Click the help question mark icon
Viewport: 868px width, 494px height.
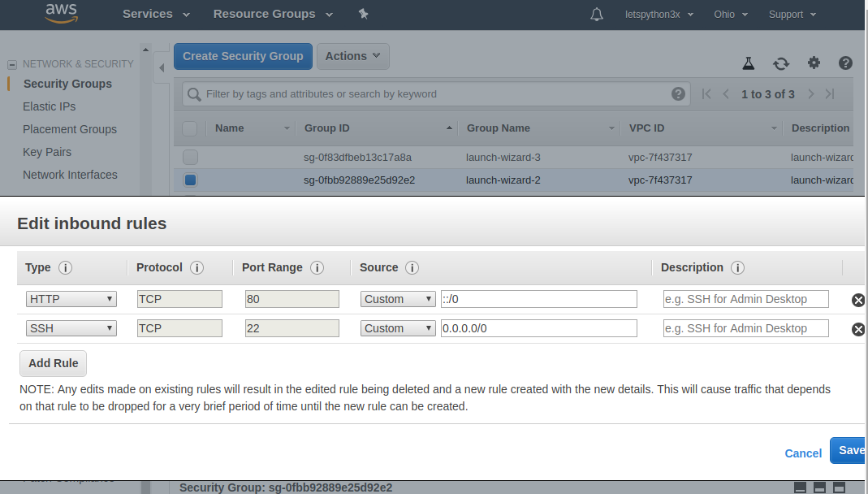point(845,63)
